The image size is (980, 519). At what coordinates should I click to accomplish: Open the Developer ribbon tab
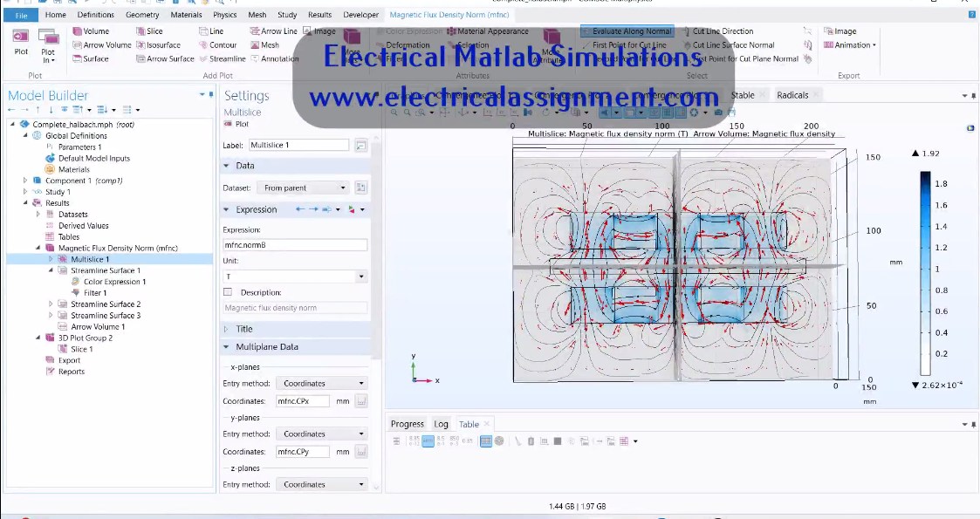click(361, 15)
